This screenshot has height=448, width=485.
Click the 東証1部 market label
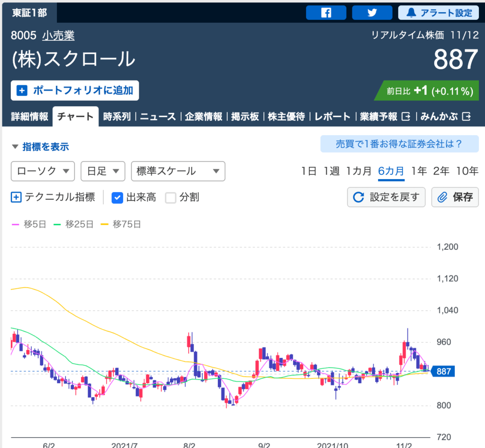(29, 13)
